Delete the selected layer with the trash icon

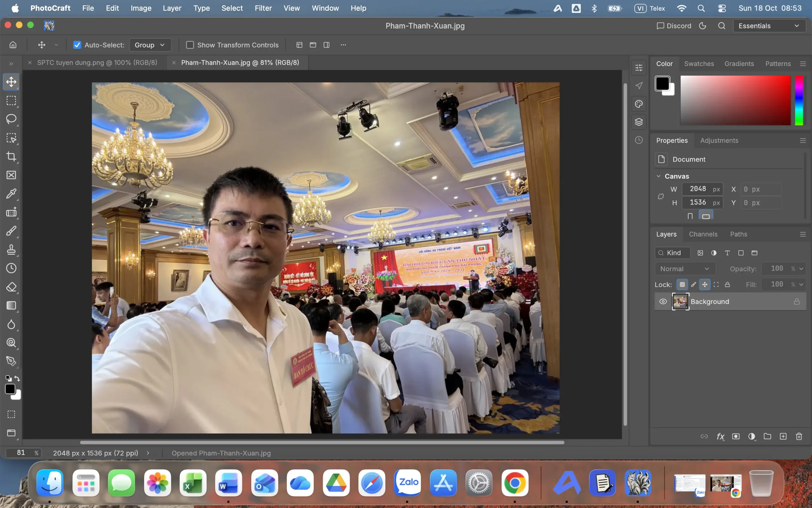coord(799,437)
